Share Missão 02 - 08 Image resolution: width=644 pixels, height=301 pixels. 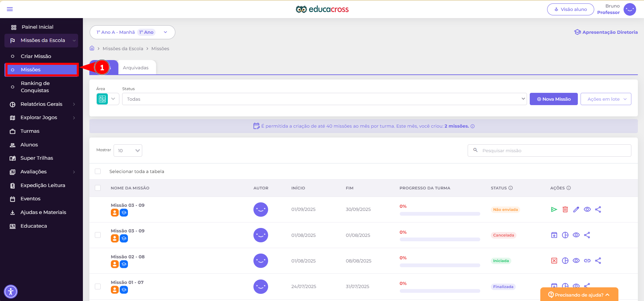click(x=598, y=261)
